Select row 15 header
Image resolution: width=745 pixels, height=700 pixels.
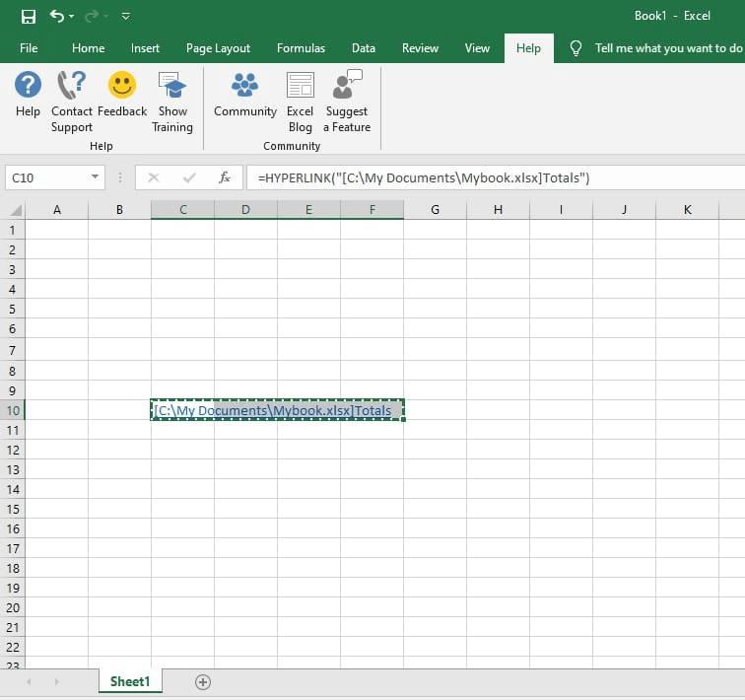point(13,509)
